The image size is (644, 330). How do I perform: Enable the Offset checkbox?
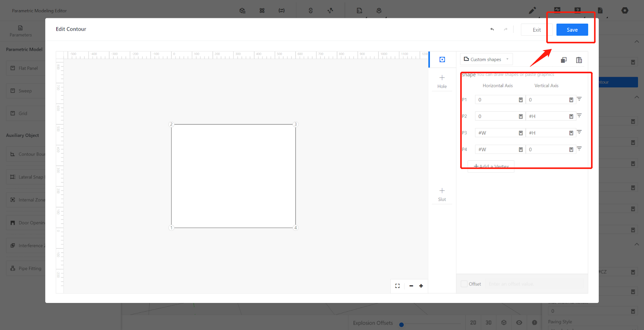click(464, 284)
